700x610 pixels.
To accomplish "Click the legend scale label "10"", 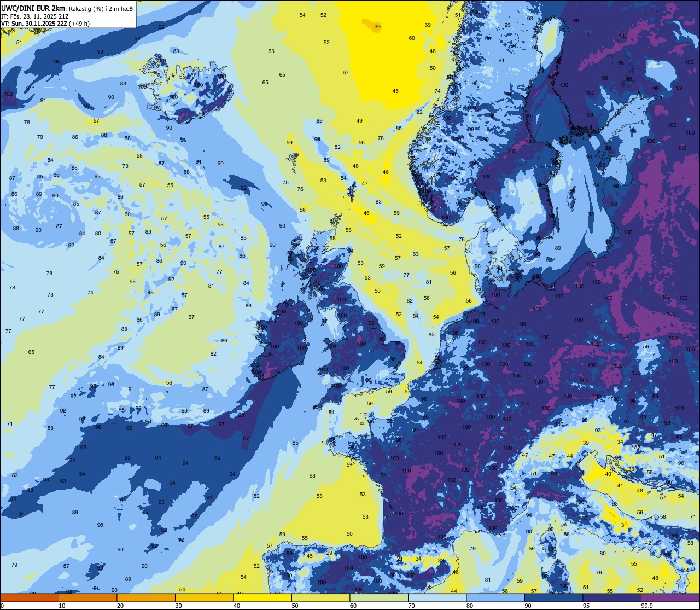I will coord(62,606).
